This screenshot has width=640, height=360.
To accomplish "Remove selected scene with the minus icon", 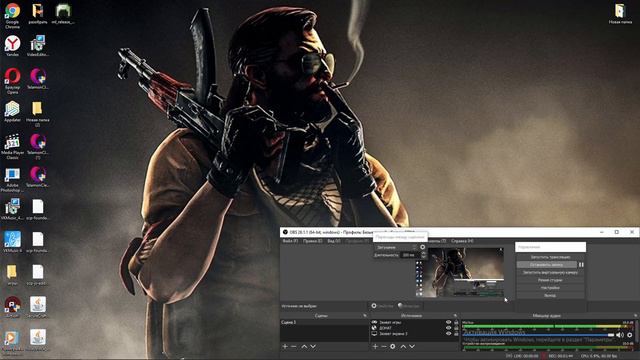I will click(x=293, y=347).
